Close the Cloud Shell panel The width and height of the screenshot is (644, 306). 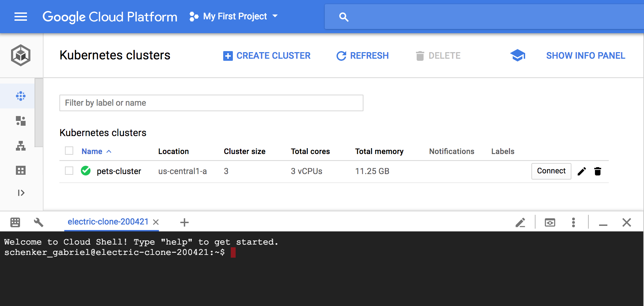point(627,222)
